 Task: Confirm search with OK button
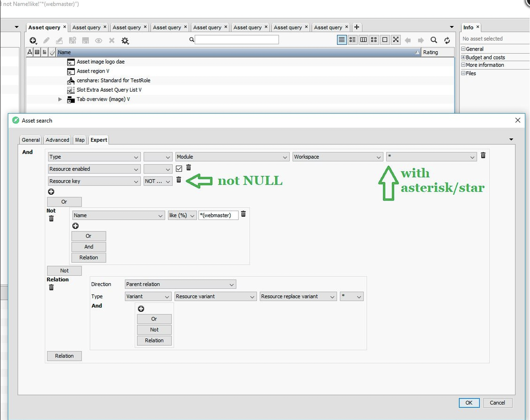(x=469, y=403)
